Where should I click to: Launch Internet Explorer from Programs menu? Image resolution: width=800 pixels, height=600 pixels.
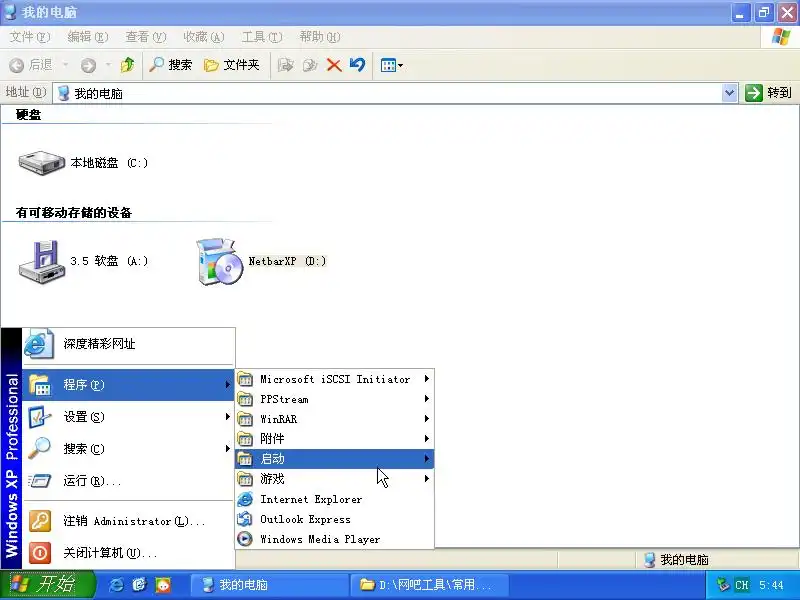(x=335, y=499)
